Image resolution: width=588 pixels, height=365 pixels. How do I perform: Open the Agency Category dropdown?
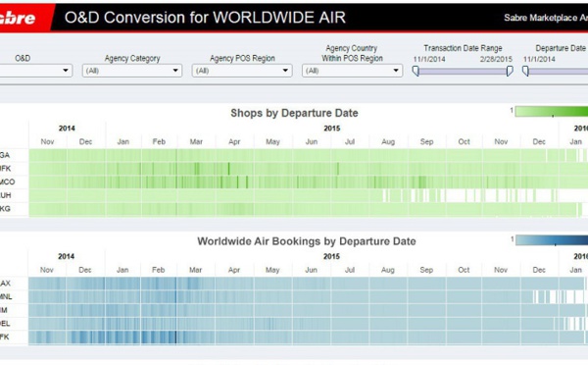pyautogui.click(x=132, y=71)
